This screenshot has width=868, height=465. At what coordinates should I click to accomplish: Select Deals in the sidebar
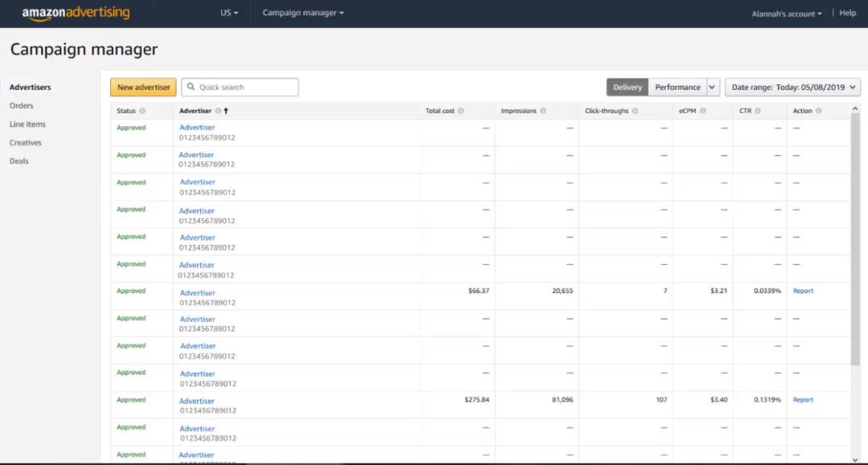(18, 161)
